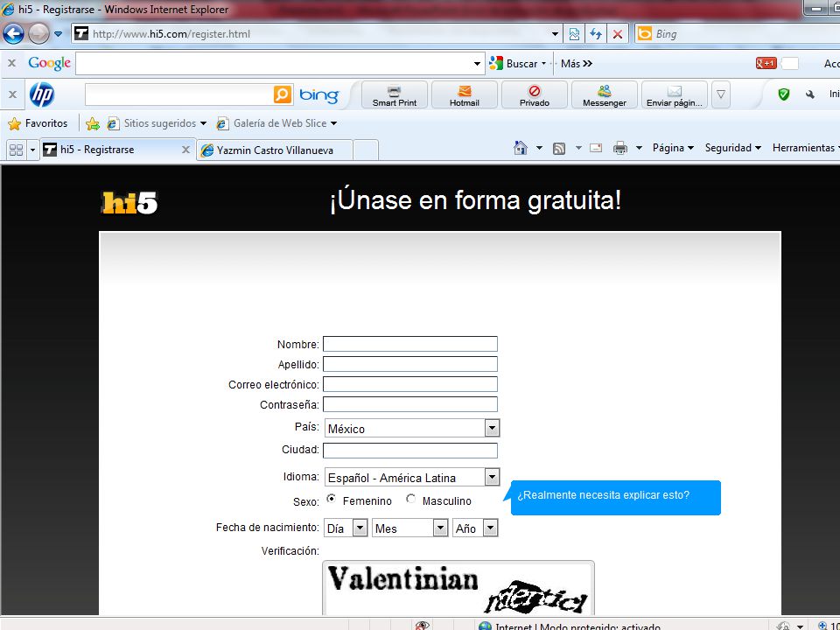Image resolution: width=840 pixels, height=630 pixels.
Task: Close the hi5 - Registrarse tab
Action: [x=185, y=150]
